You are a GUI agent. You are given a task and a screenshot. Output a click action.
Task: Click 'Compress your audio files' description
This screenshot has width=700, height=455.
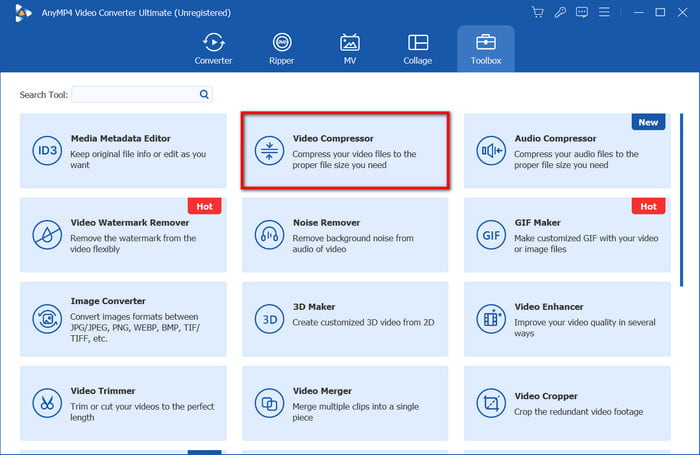(x=576, y=159)
